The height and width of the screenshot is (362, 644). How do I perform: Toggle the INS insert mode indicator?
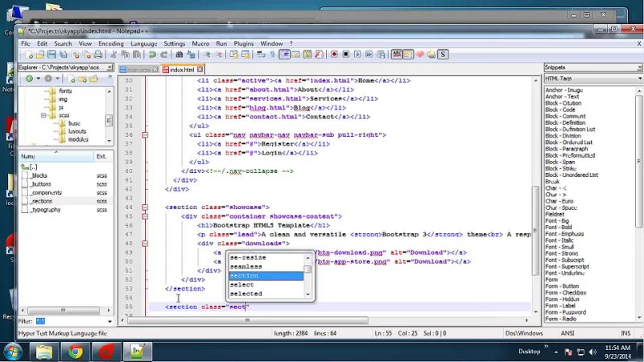625,333
